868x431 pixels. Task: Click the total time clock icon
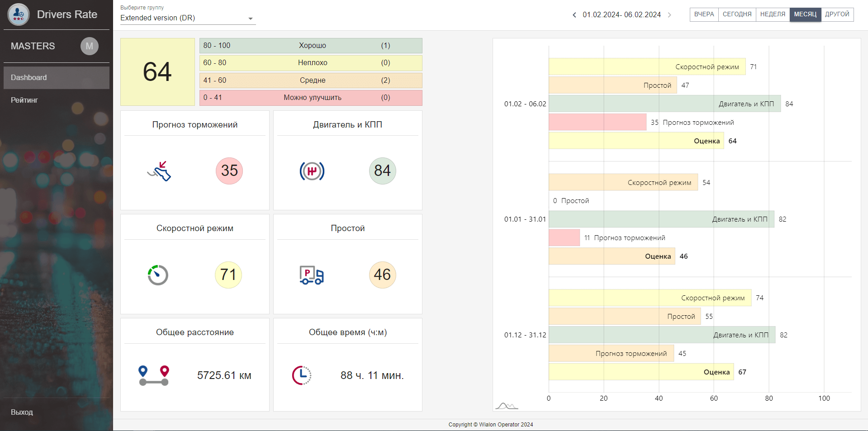tap(302, 375)
